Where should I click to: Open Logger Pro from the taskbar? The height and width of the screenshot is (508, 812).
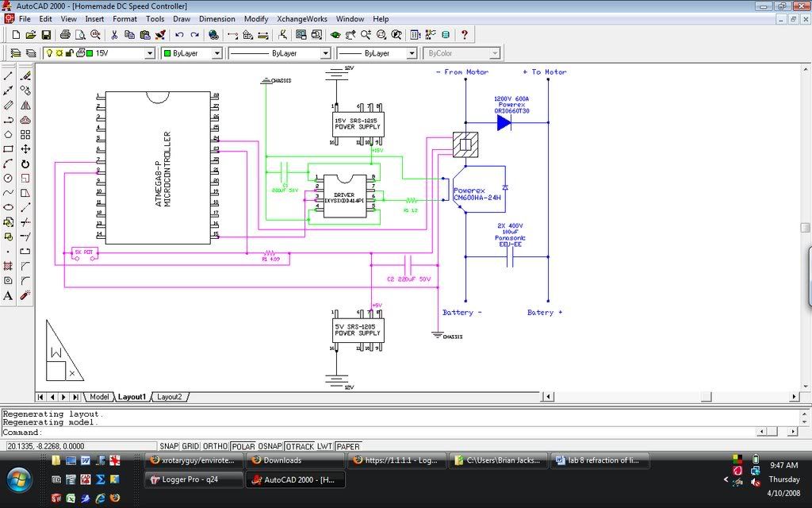tap(193, 479)
